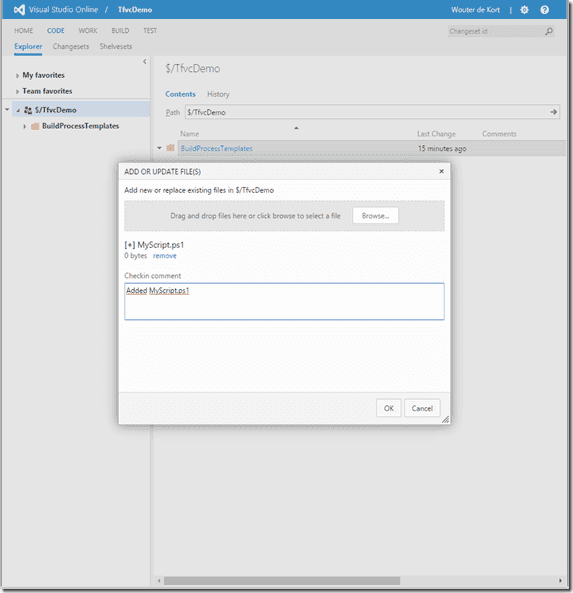The image size is (573, 593).
Task: Click the horizontal scrollbar left arrow
Action: pyautogui.click(x=159, y=581)
